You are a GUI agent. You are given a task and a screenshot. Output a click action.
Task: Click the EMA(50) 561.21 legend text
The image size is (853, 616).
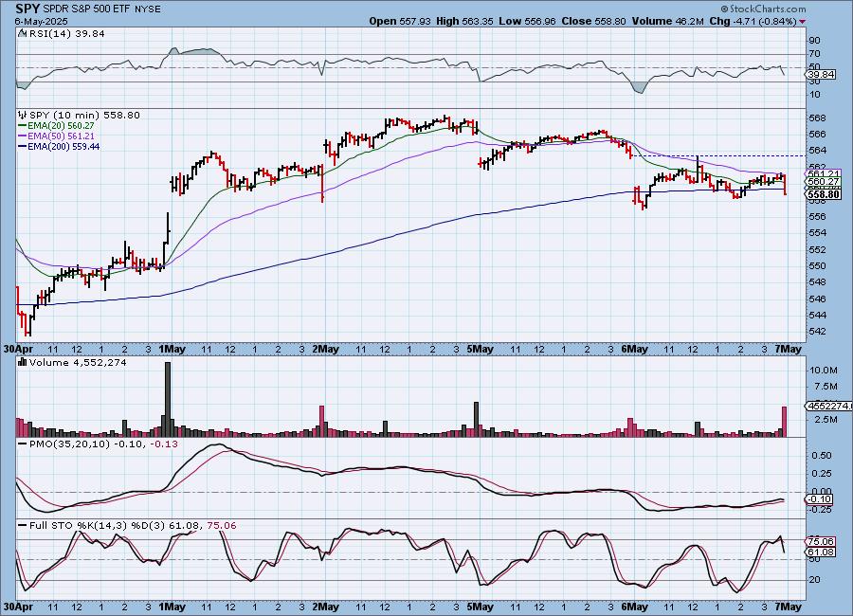[x=61, y=136]
